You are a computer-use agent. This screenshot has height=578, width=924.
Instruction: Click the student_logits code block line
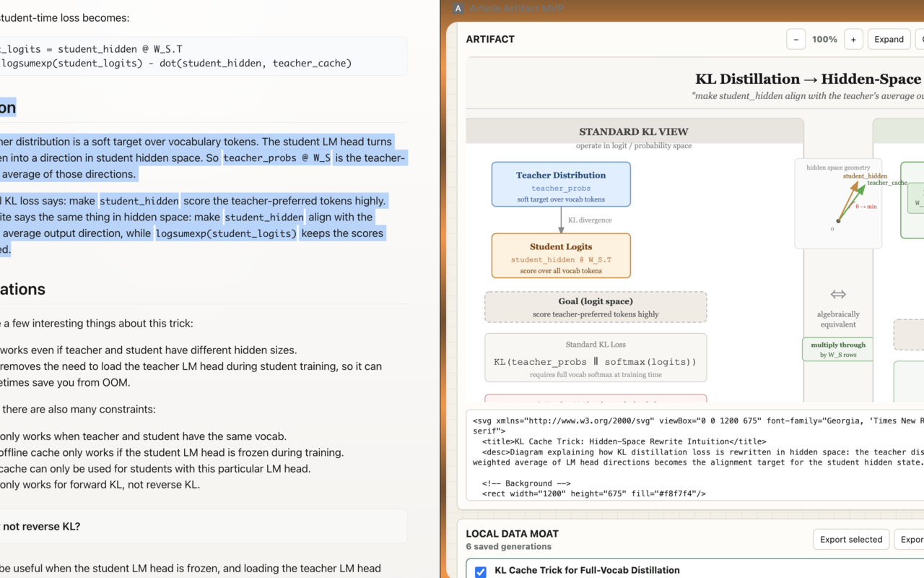click(91, 49)
